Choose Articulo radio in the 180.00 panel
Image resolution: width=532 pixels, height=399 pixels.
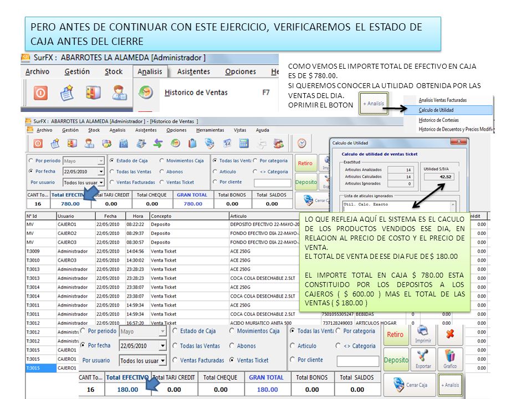pyautogui.click(x=292, y=346)
